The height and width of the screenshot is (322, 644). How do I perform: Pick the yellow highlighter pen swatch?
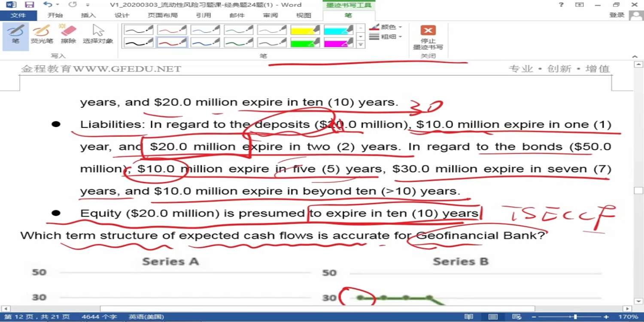pos(305,30)
